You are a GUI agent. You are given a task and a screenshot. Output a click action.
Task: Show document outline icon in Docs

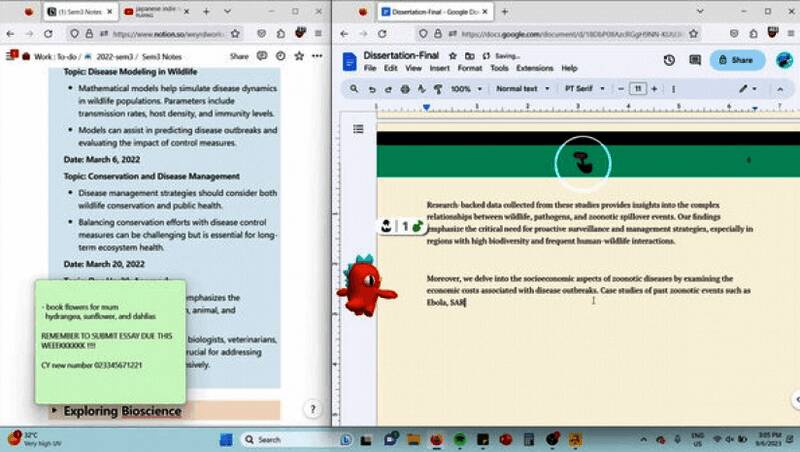358,129
